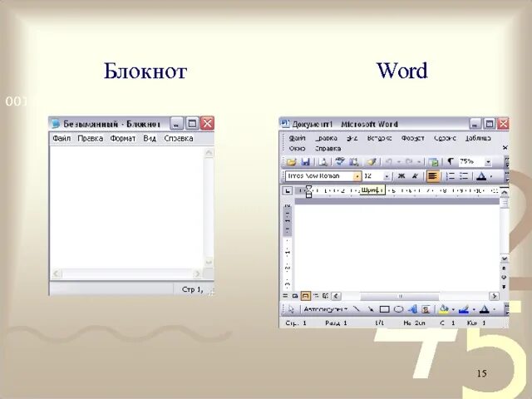532x399 pixels.
Task: Select the Rectangle drawing tool
Action: click(x=384, y=309)
